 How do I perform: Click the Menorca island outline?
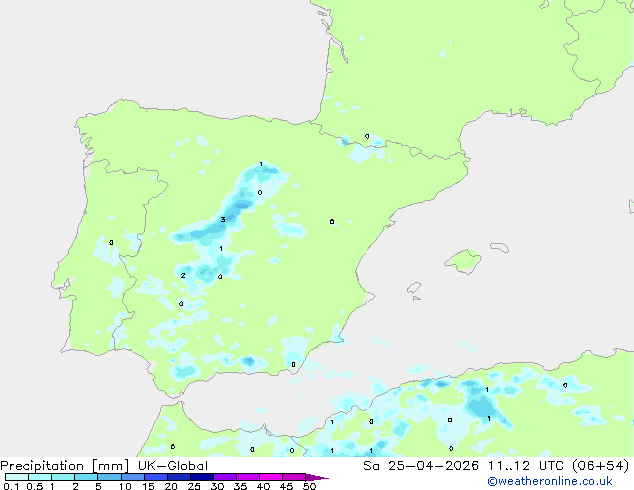point(499,247)
